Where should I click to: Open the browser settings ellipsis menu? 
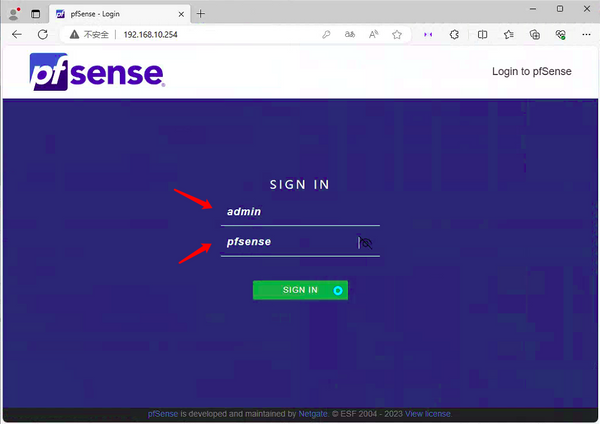point(585,34)
